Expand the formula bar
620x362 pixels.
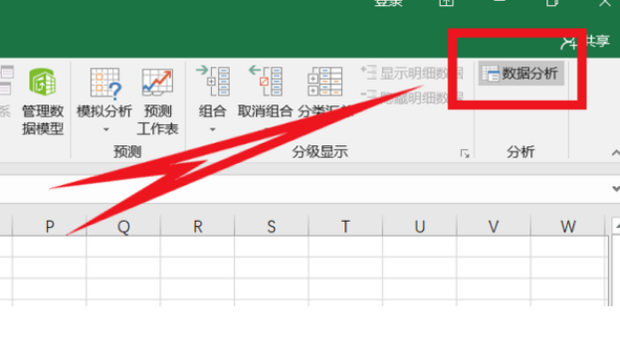(x=615, y=189)
